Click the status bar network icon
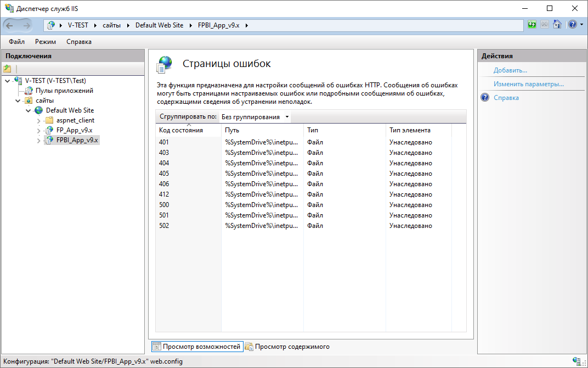Screen dimensions: 588x368 tap(576, 361)
